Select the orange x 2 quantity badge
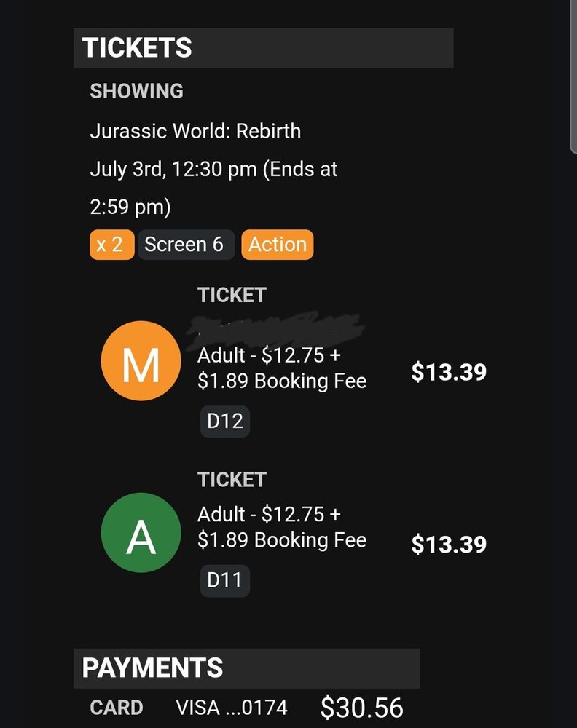577x728 pixels. [x=111, y=245]
